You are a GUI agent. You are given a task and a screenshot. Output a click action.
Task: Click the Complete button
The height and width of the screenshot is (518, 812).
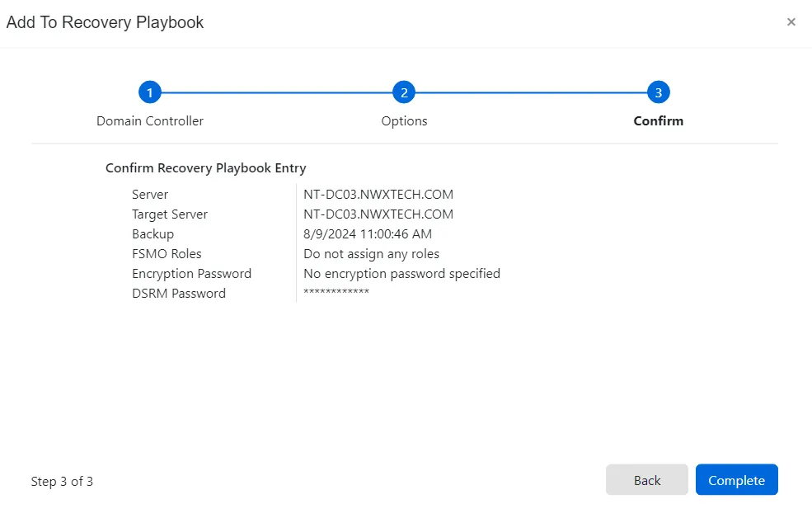pyautogui.click(x=736, y=480)
